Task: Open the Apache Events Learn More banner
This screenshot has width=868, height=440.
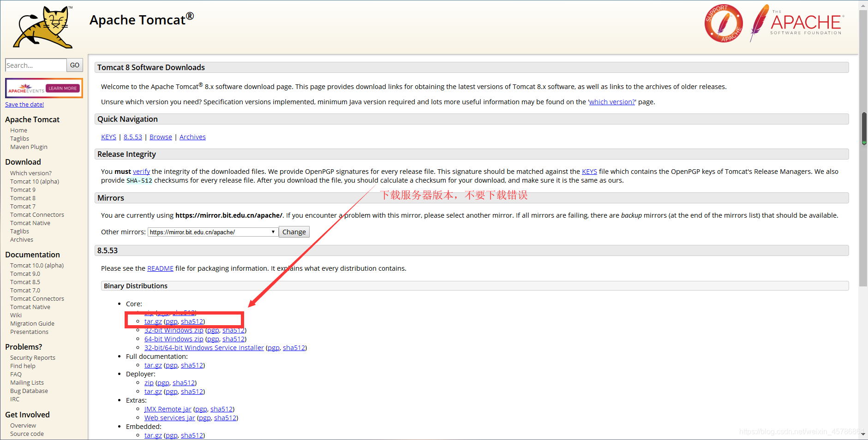Action: tap(44, 88)
